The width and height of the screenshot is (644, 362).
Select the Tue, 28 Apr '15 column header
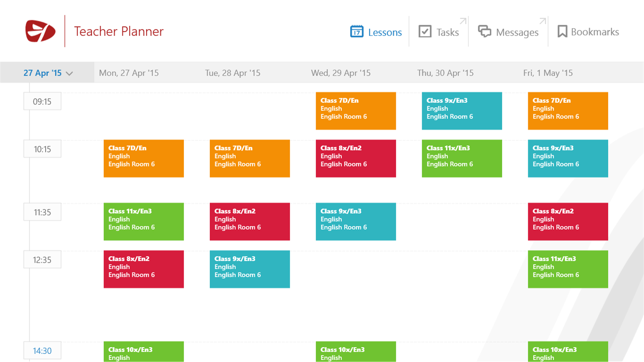point(233,73)
